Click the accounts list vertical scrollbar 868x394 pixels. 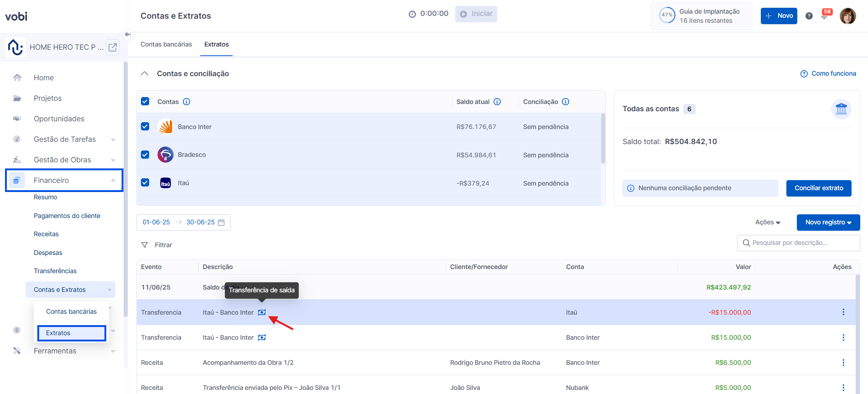603,139
